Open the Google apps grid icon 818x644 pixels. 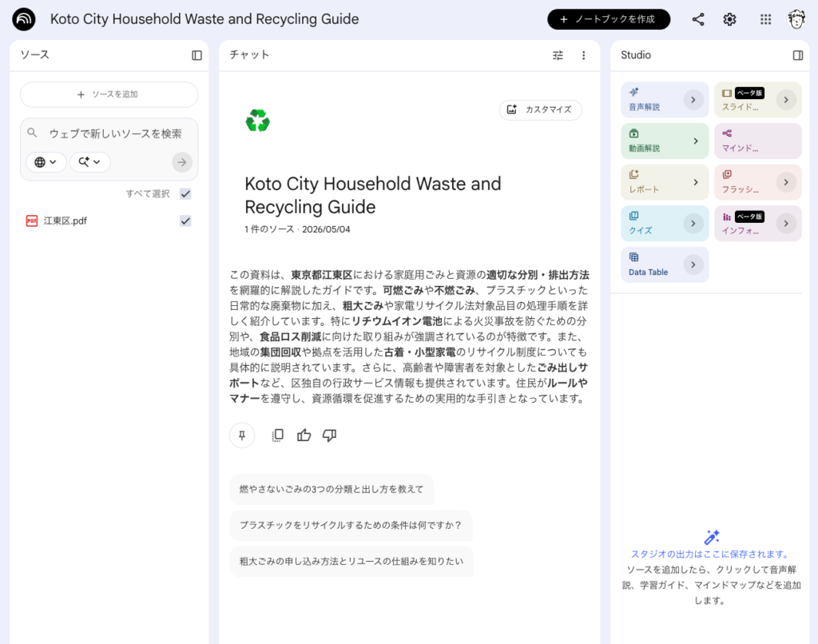point(765,19)
